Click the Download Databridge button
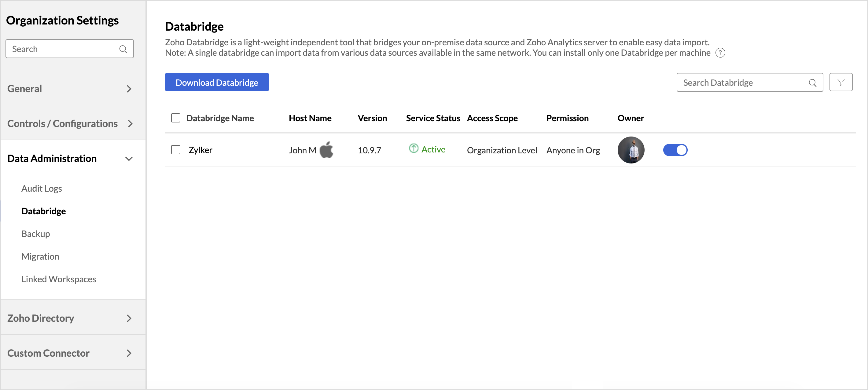Viewport: 868px width, 390px height. point(217,82)
